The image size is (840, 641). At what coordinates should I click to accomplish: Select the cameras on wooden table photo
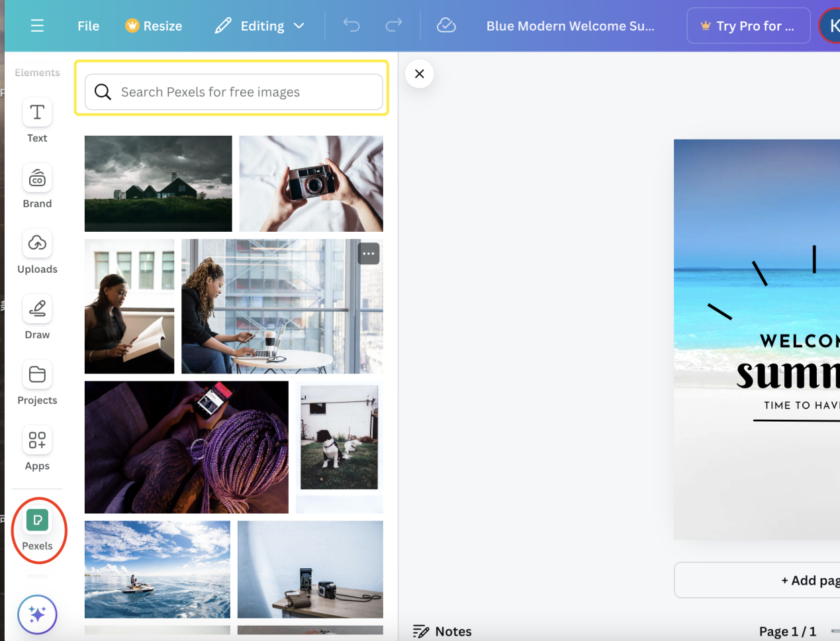pos(310,569)
